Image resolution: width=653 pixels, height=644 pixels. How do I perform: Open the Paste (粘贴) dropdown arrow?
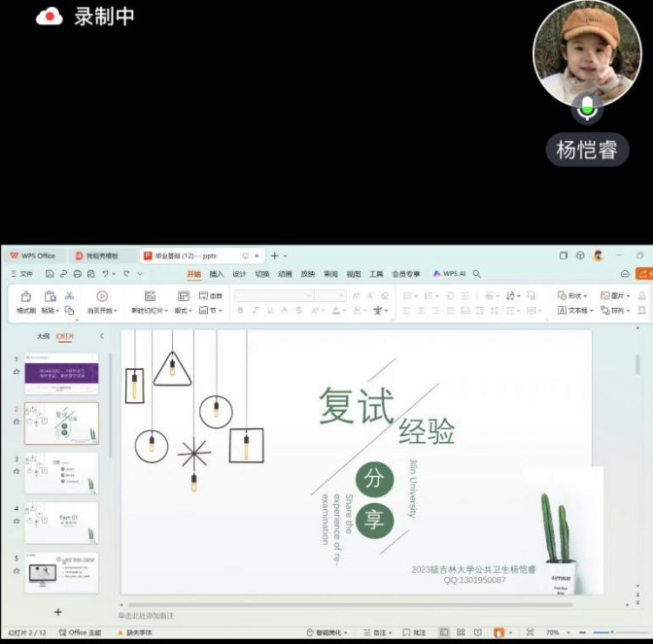pyautogui.click(x=56, y=311)
